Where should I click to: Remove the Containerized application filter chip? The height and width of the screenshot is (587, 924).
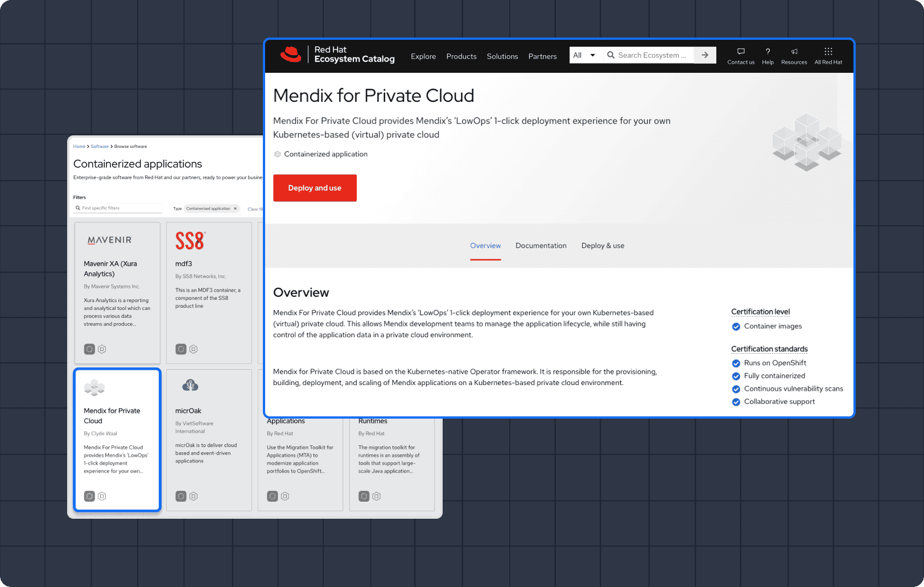point(235,209)
